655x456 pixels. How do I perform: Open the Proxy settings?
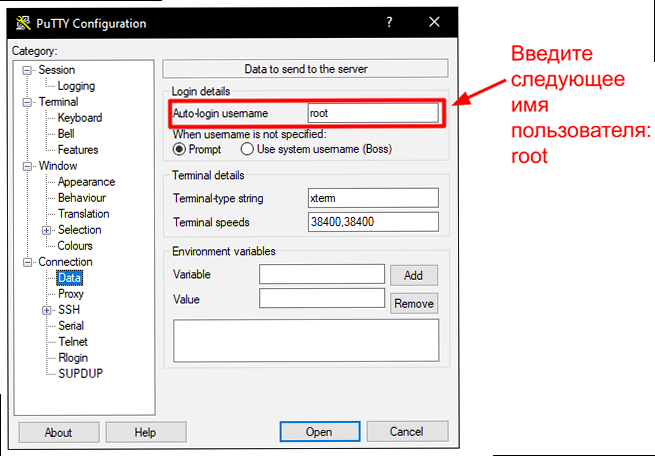pos(71,294)
